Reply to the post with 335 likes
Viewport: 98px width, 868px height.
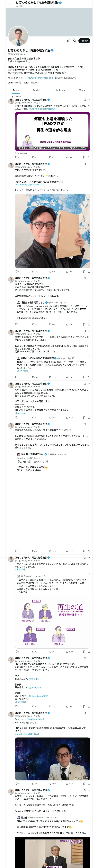tap(16, 551)
